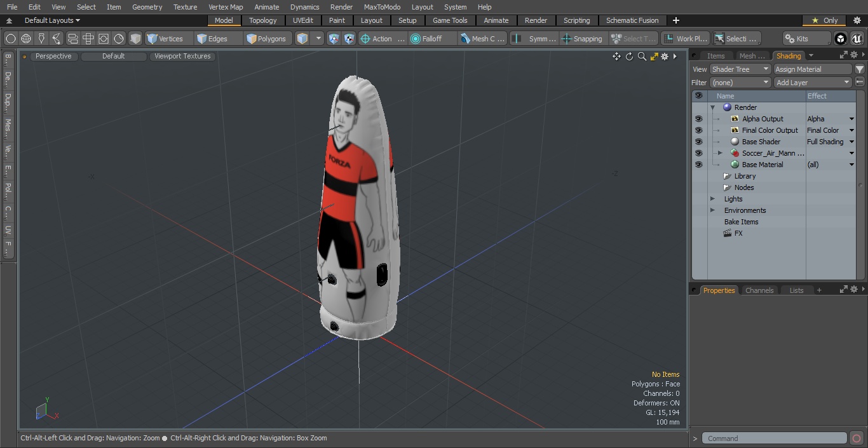Click the blue cube Materials mode icon

[x=302, y=39]
